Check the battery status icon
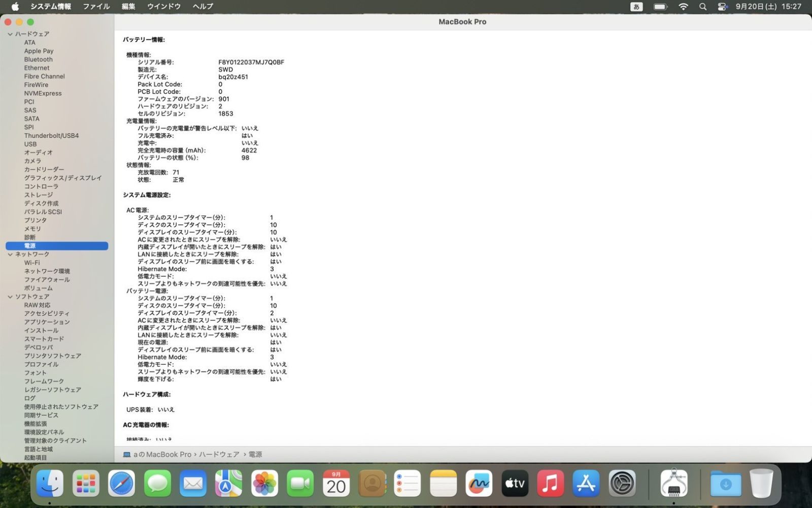 [x=660, y=7]
